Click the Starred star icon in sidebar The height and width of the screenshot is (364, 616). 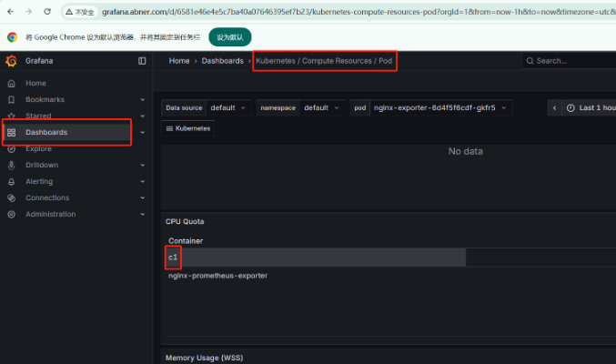pos(12,116)
